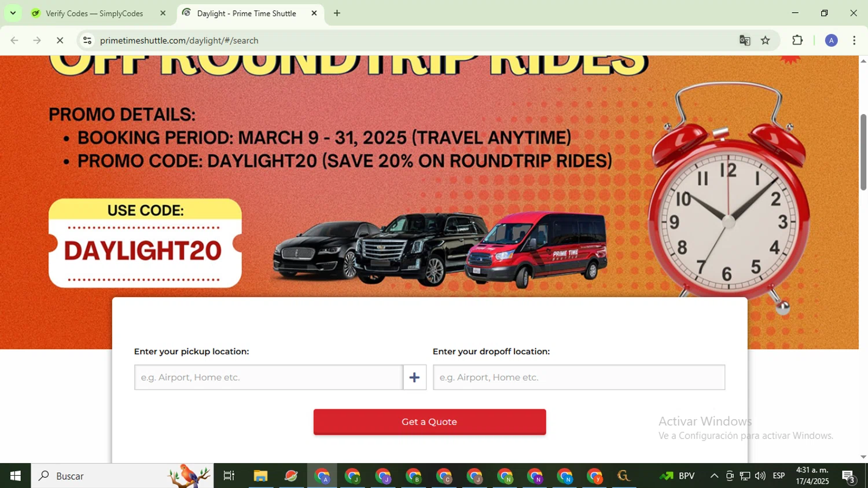Image resolution: width=868 pixels, height=488 pixels.
Task: Expand the tab search chevron dropdown
Action: (x=13, y=13)
